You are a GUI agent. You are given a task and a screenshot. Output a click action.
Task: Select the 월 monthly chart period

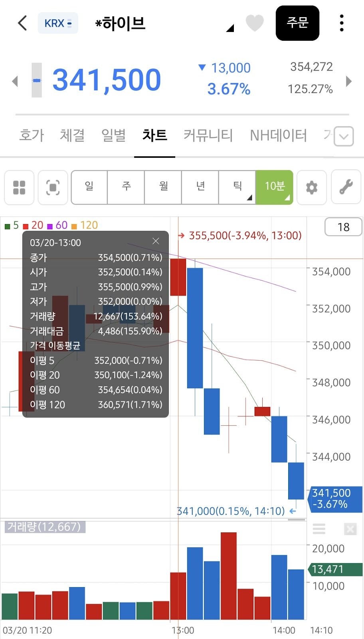point(163,187)
